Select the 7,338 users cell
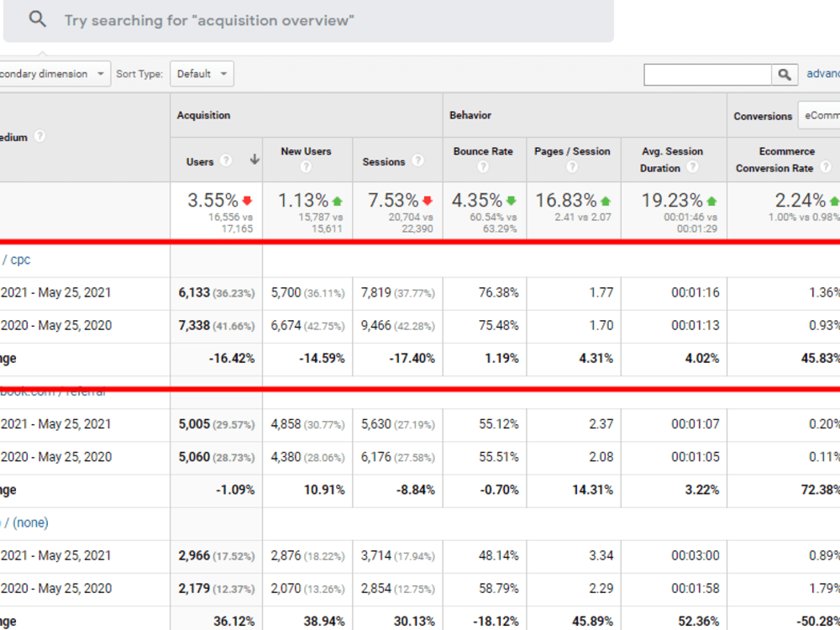 (x=217, y=326)
